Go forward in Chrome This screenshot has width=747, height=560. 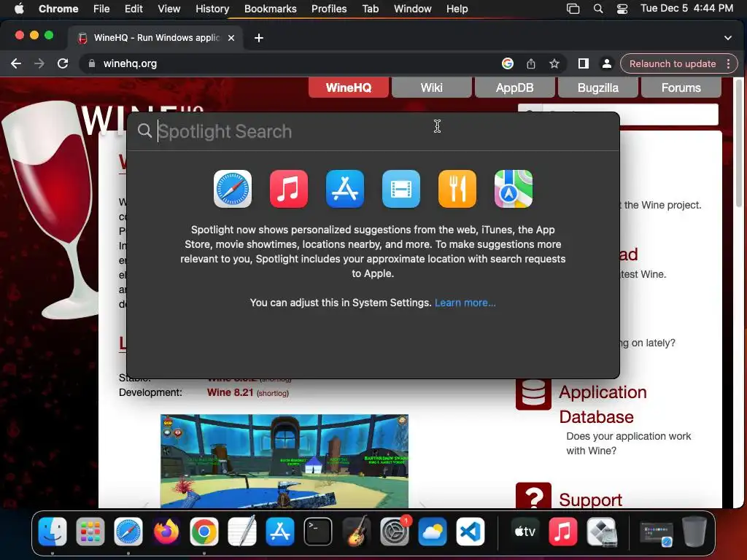click(39, 63)
